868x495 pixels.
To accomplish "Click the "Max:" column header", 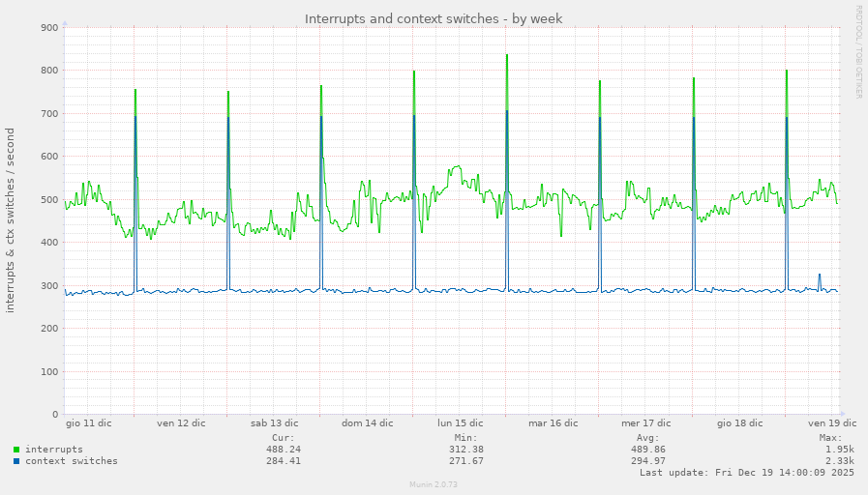I will coord(830,438).
